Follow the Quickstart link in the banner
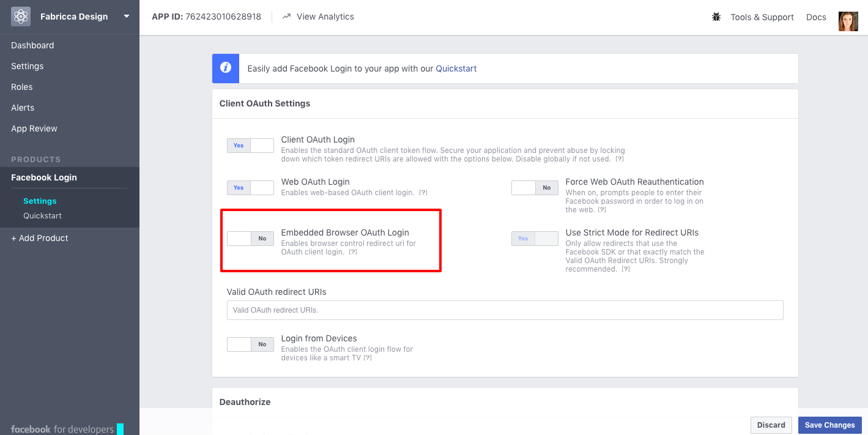 point(456,69)
